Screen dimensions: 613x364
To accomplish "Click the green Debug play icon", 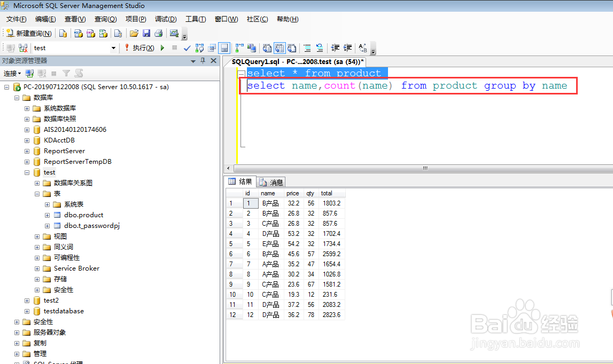I will (x=162, y=48).
